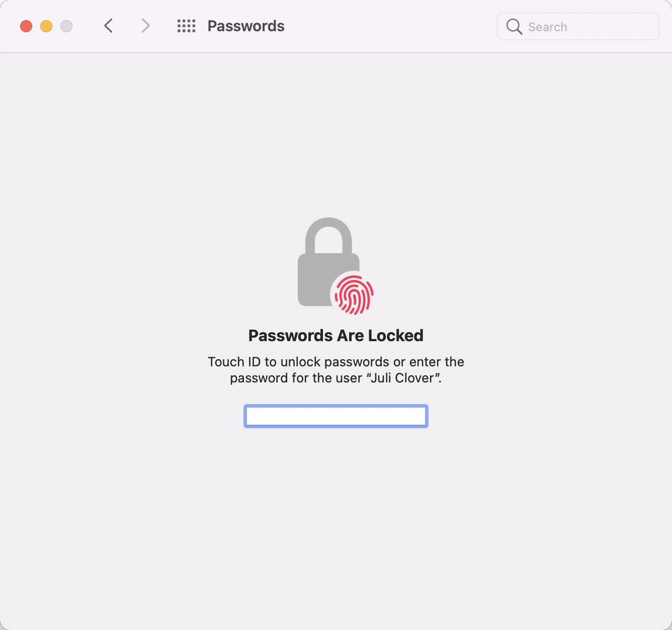Click the Passwords Are Locked heading

coord(336,335)
